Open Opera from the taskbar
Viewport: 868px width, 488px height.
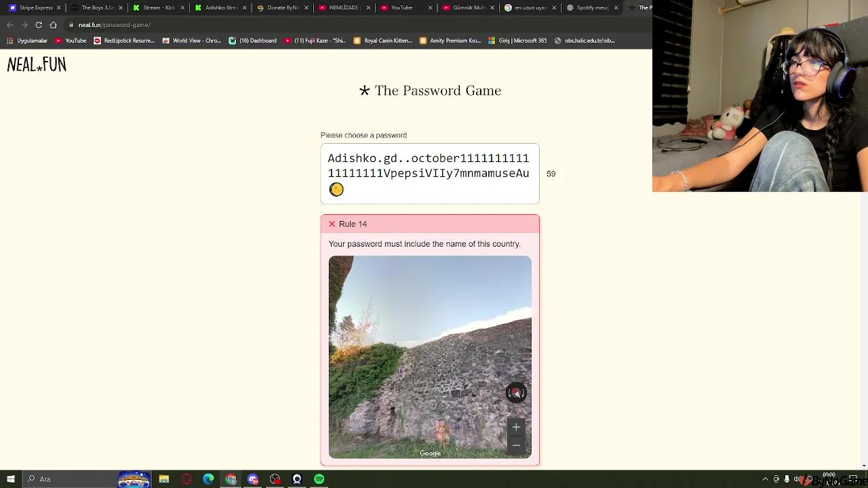point(186,479)
